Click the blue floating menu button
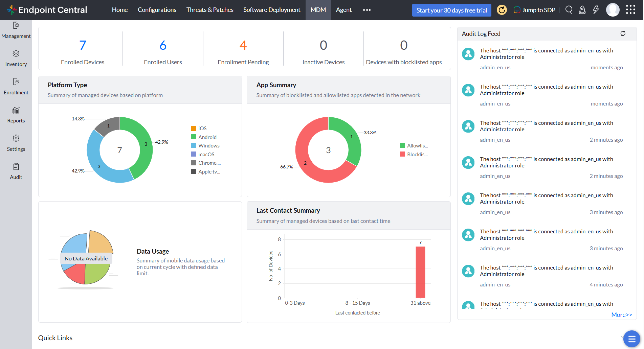 [x=631, y=339]
